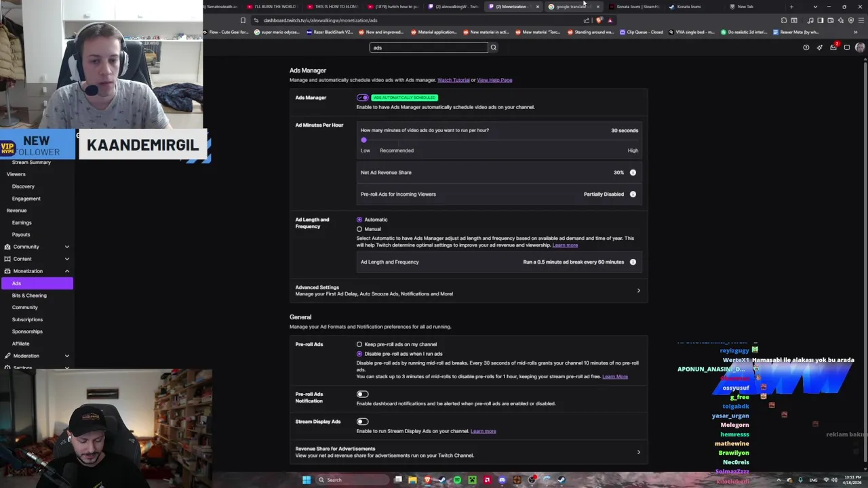
Task: Open the Brave Shields icon in the address bar
Action: tap(599, 20)
